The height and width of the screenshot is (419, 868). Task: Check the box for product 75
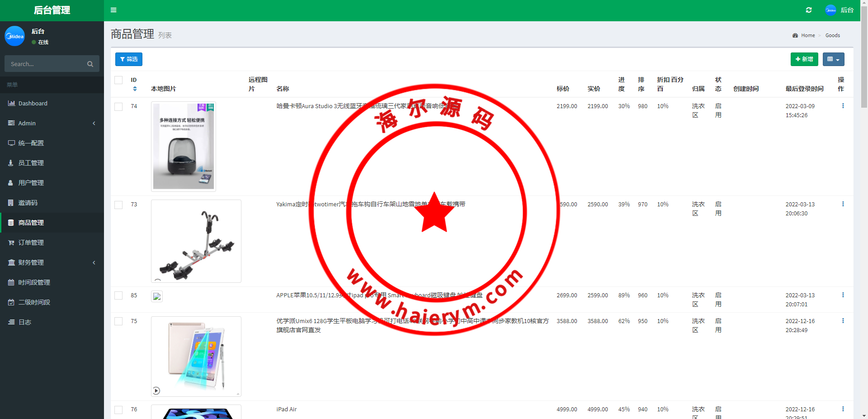pyautogui.click(x=118, y=321)
